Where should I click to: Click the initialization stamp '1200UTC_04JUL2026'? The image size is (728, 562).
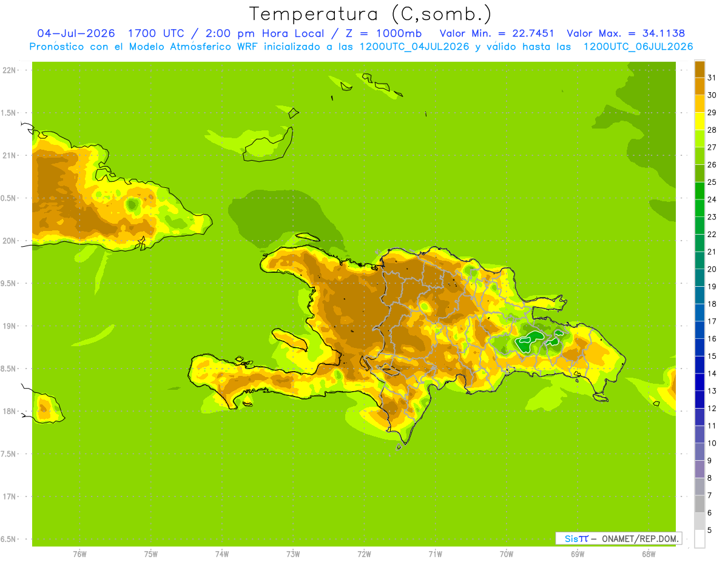[414, 47]
